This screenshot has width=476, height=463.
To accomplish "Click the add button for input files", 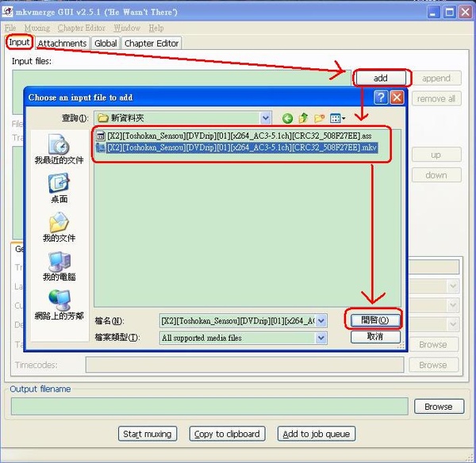I will point(380,78).
